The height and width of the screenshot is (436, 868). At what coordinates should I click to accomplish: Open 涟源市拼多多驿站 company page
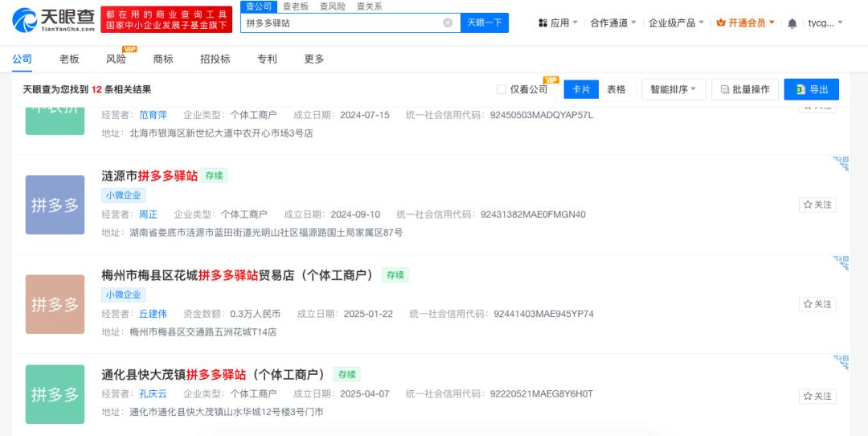pyautogui.click(x=149, y=176)
